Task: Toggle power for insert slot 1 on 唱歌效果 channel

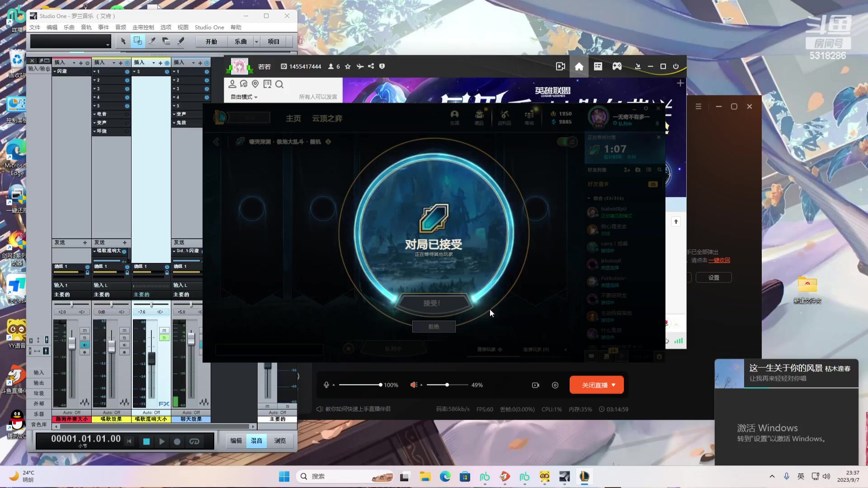Action: [x=127, y=72]
